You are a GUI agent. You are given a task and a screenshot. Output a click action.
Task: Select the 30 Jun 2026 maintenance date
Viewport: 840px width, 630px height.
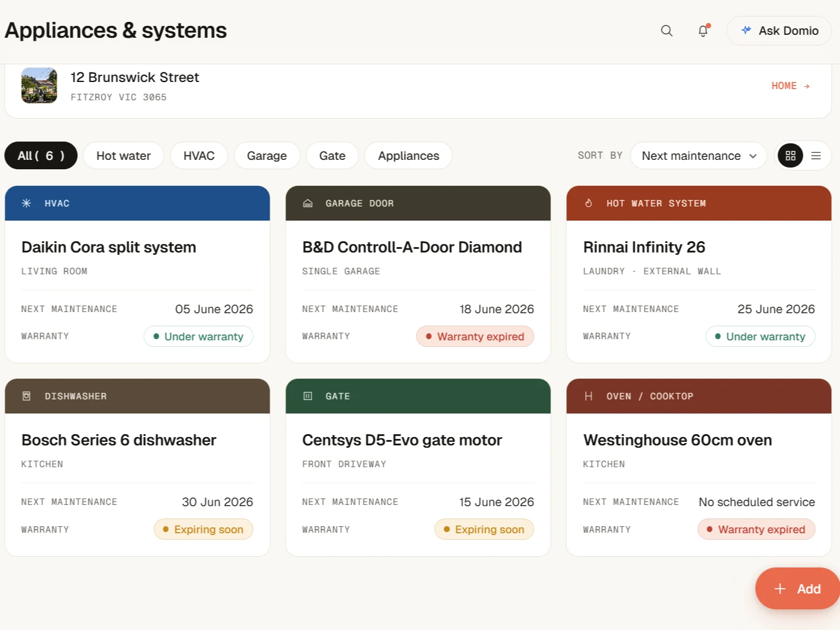click(217, 502)
